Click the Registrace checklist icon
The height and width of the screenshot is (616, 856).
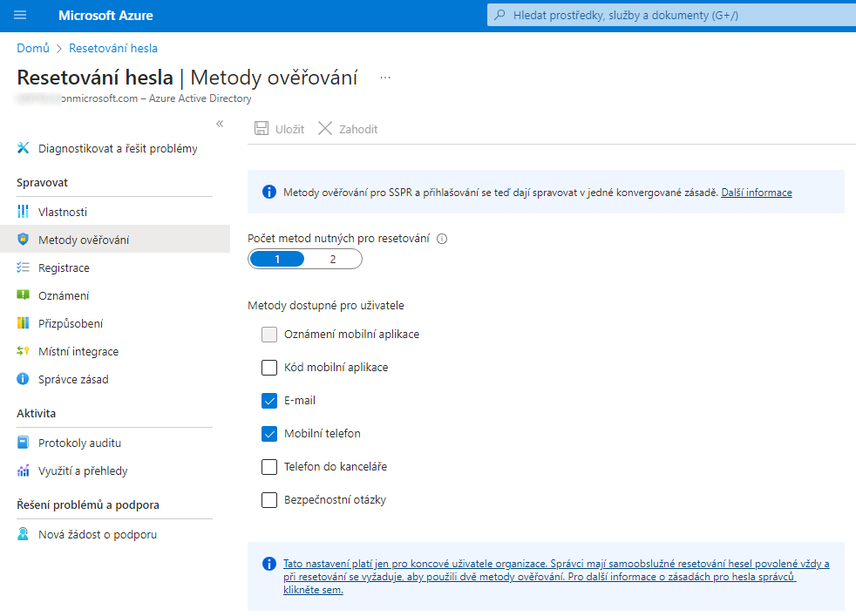click(x=23, y=267)
